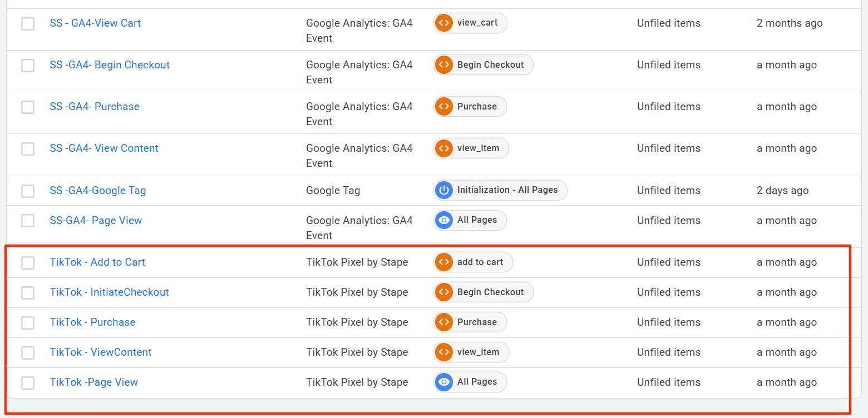The image size is (868, 418).
Task: Select the TikTok - Add to Cart checkbox
Action: point(28,262)
